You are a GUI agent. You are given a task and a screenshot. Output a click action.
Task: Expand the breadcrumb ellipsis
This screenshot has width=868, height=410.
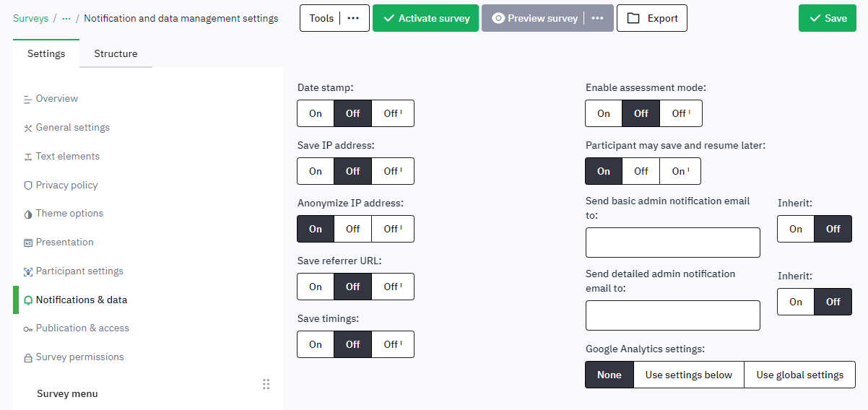tap(66, 18)
